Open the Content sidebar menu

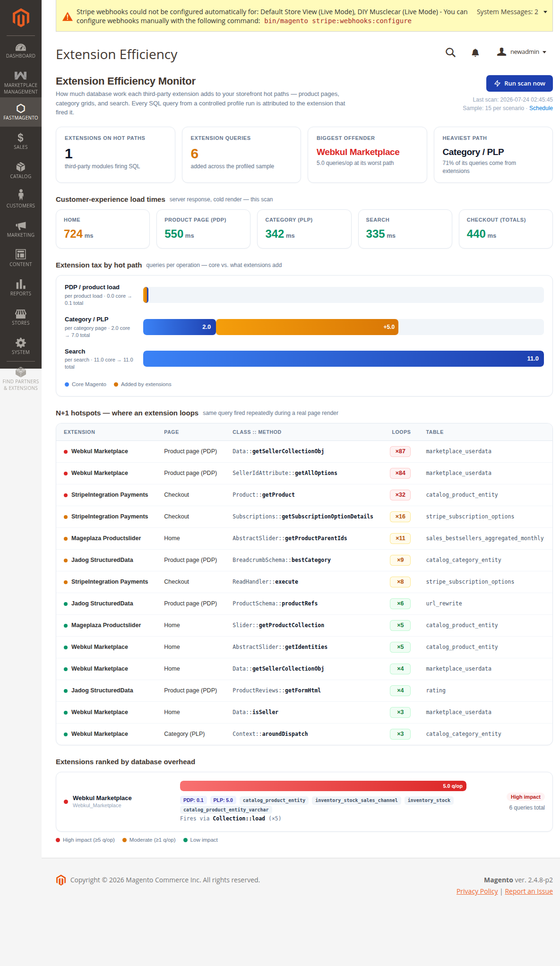click(x=21, y=259)
